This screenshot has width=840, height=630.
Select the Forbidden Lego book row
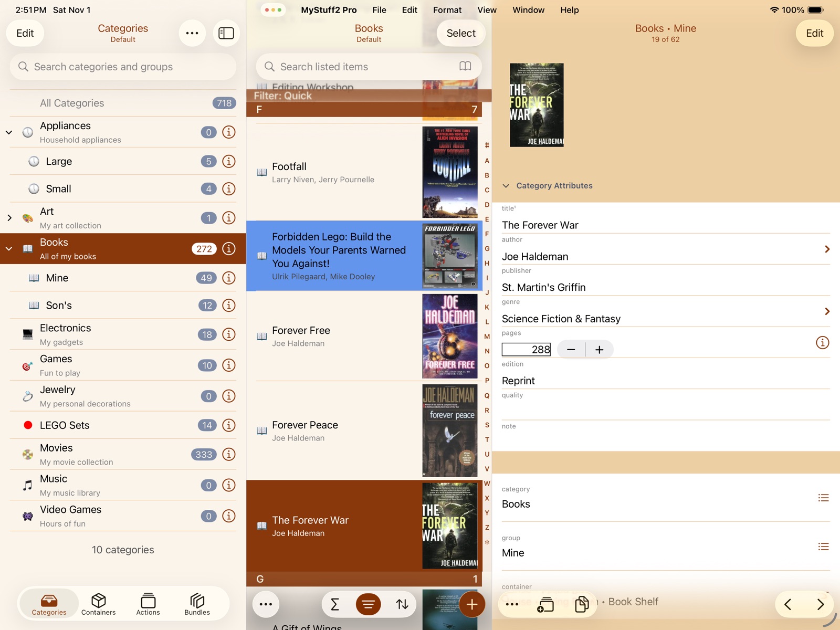[364, 256]
